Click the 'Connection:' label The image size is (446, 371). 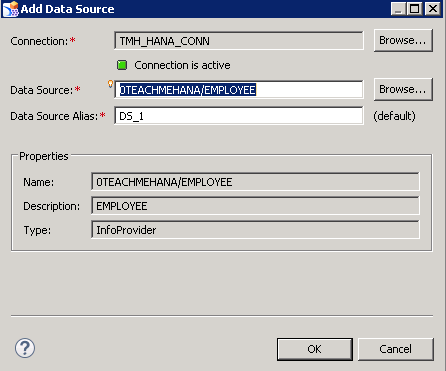[39, 41]
